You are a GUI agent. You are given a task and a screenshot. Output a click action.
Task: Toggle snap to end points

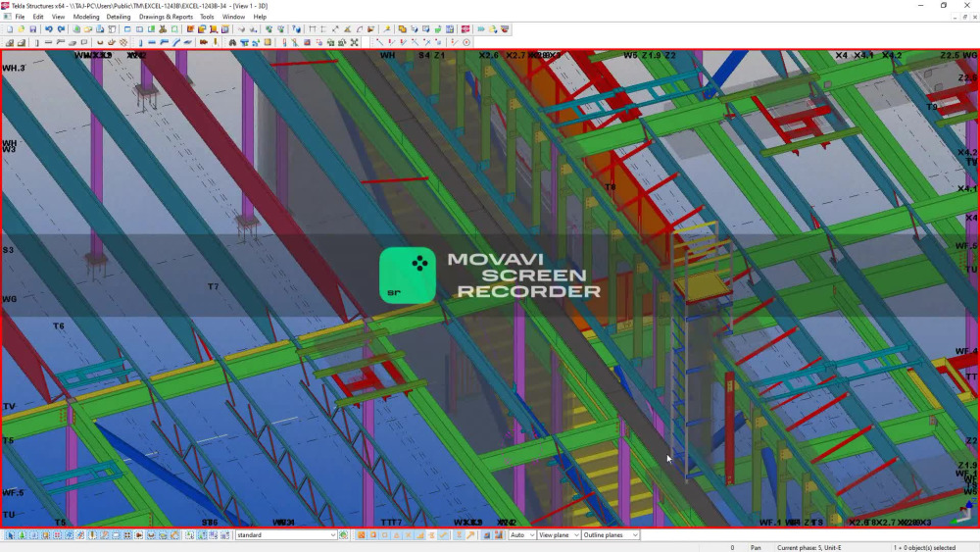(x=373, y=535)
